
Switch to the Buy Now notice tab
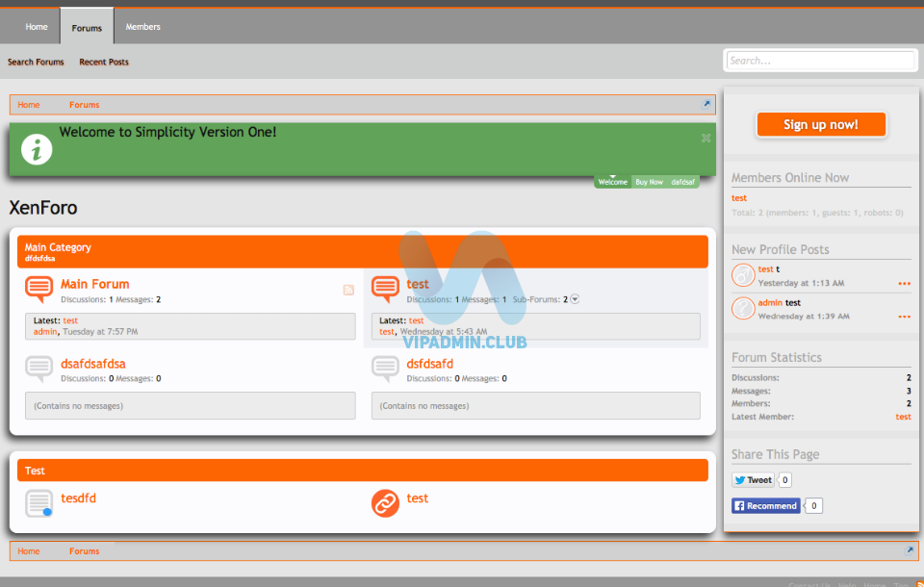pyautogui.click(x=649, y=182)
